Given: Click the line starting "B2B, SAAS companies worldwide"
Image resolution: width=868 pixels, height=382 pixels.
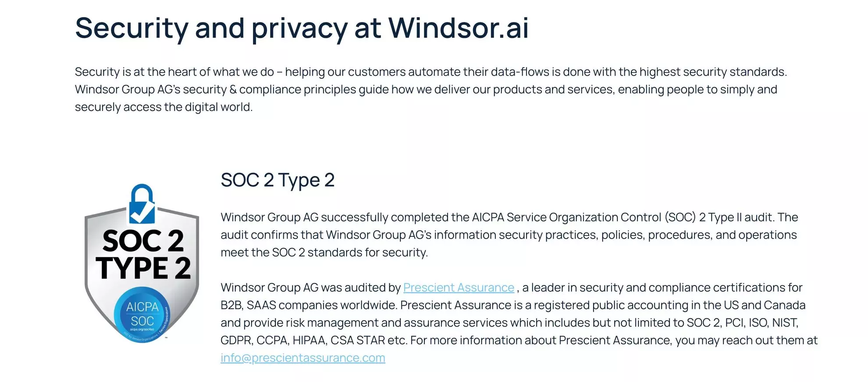Looking at the screenshot, I should (513, 305).
